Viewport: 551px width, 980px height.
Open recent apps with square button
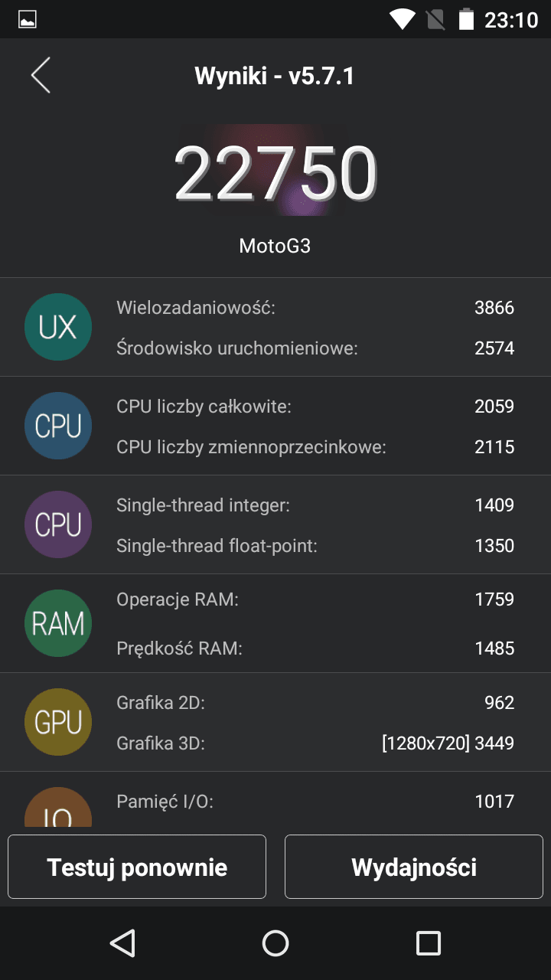click(428, 942)
